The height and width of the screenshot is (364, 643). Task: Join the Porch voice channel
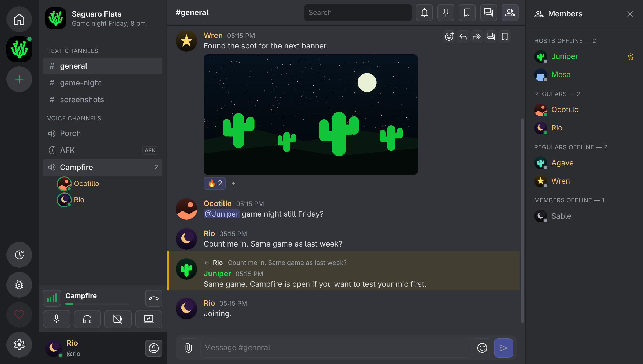(103, 133)
